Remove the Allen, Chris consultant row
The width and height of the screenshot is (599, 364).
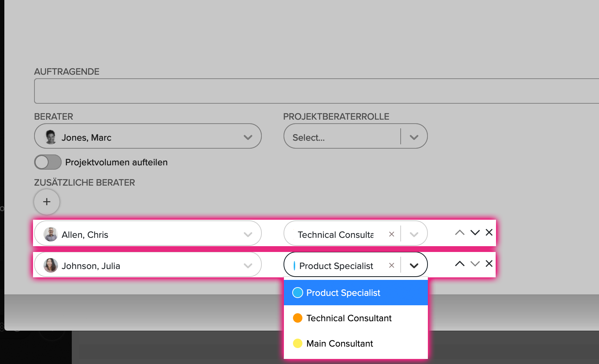[489, 232]
